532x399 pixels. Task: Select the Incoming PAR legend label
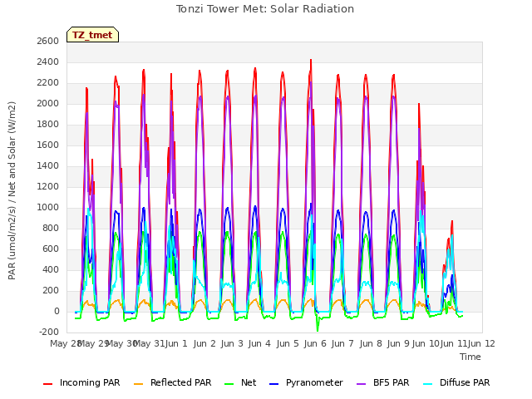click(x=90, y=382)
